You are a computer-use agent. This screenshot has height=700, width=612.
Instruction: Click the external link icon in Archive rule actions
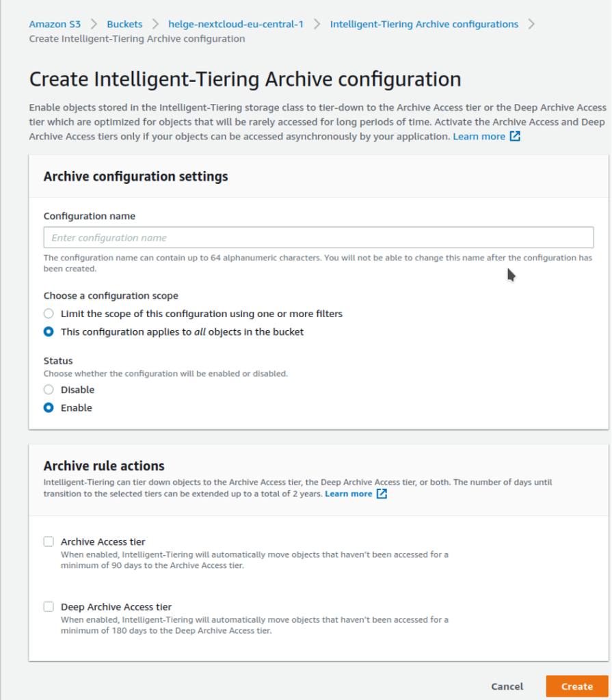click(x=382, y=494)
